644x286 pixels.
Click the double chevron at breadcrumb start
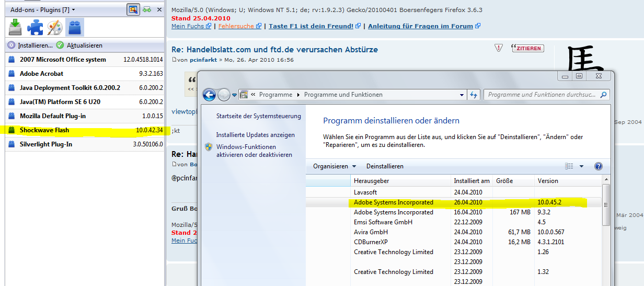click(254, 95)
